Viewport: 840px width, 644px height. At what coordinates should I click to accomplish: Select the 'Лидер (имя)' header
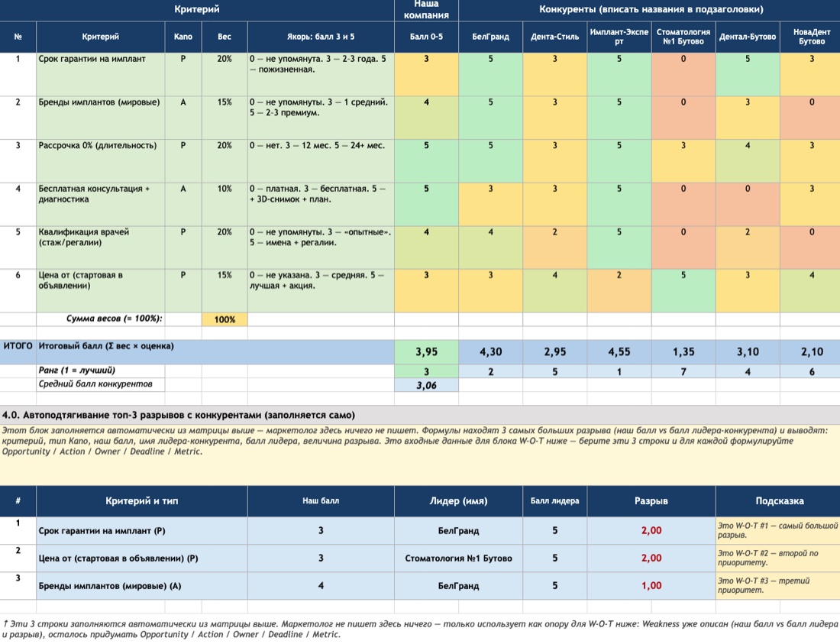coord(459,501)
